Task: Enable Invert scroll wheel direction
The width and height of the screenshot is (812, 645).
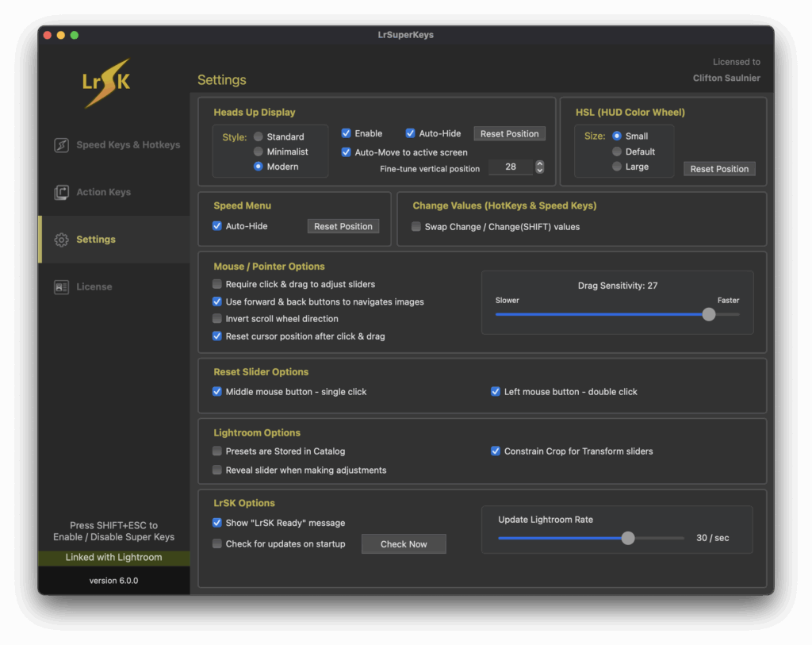Action: coord(217,319)
